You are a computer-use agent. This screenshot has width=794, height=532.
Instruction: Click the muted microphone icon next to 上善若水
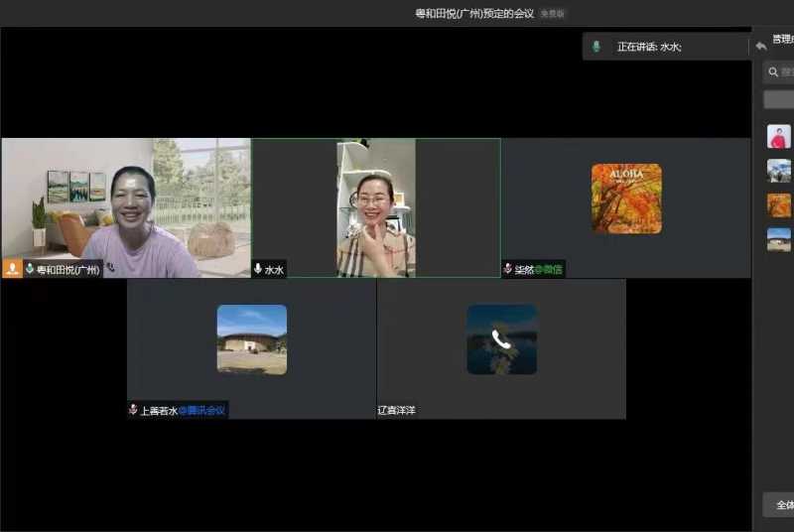[x=133, y=410]
